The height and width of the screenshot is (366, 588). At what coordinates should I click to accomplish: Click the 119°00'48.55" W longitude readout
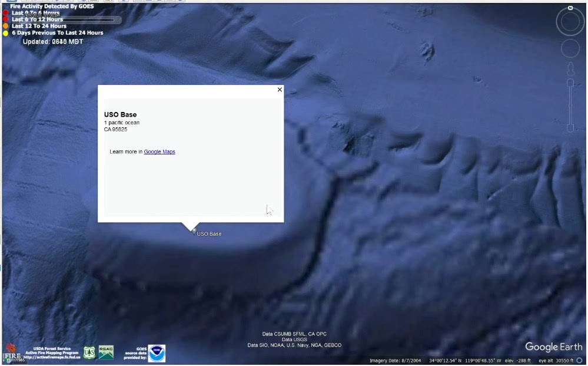click(x=483, y=361)
